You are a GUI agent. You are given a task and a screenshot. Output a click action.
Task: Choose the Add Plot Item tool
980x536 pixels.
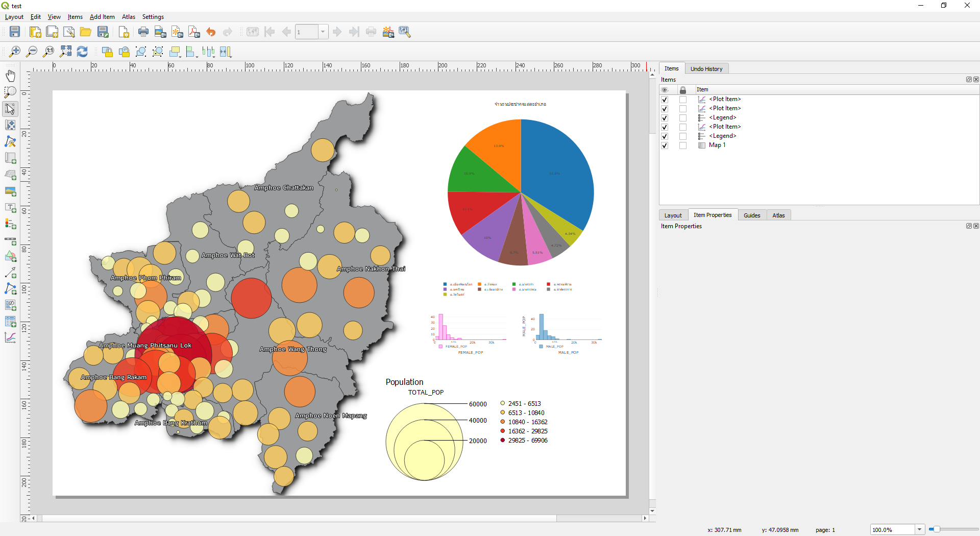tap(10, 337)
